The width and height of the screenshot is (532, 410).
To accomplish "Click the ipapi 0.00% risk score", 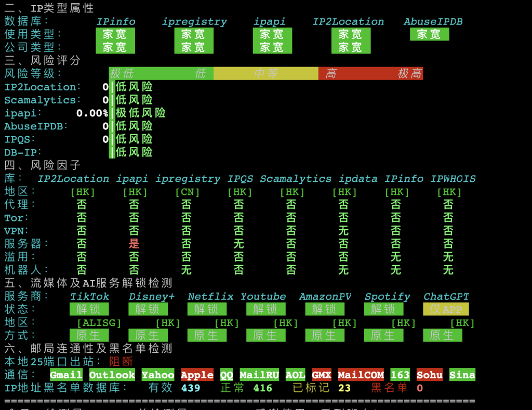I will pyautogui.click(x=92, y=113).
